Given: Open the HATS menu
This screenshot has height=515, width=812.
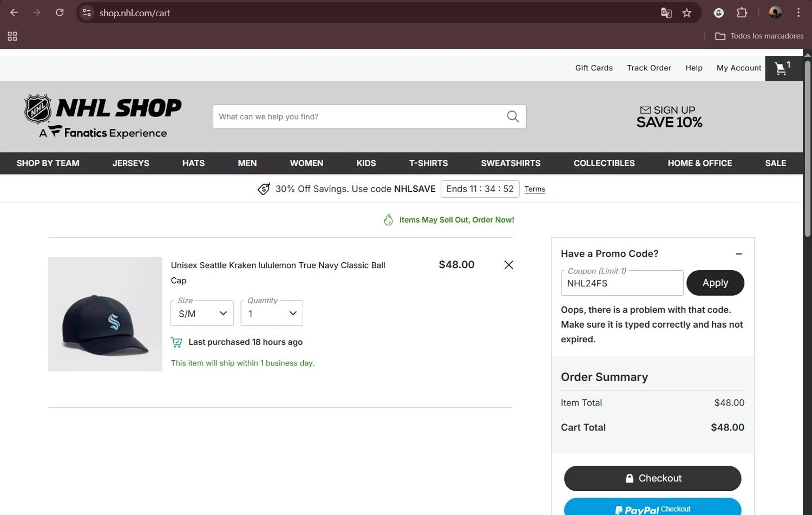Looking at the screenshot, I should (193, 163).
